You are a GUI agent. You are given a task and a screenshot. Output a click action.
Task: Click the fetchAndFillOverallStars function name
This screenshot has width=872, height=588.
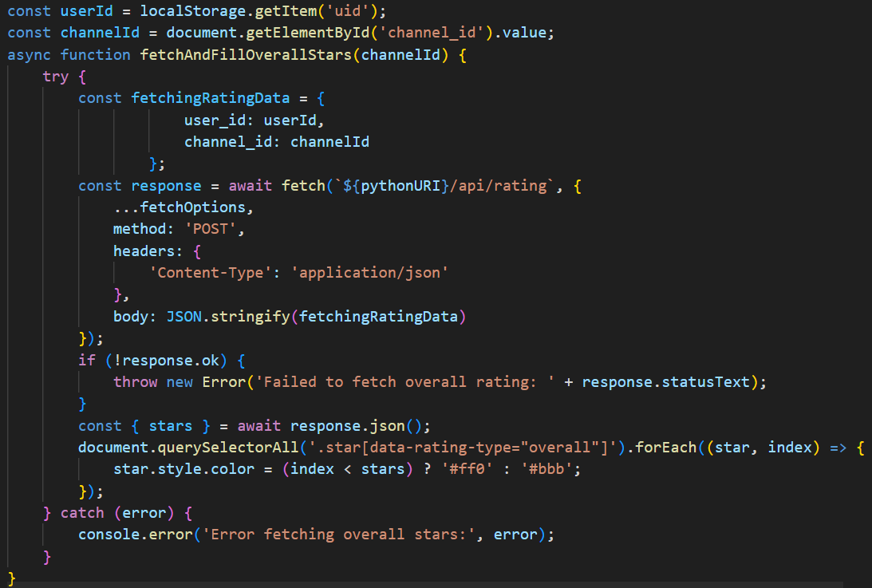[246, 54]
